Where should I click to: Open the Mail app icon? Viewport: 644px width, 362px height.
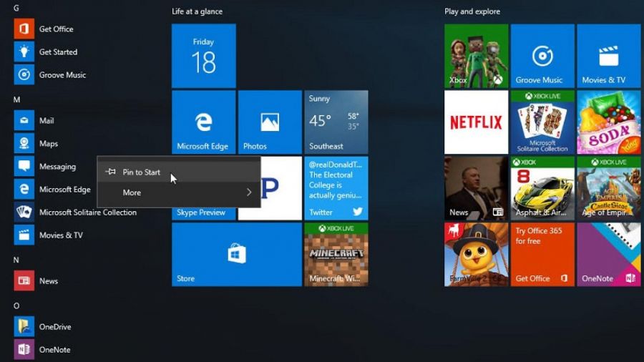point(24,121)
